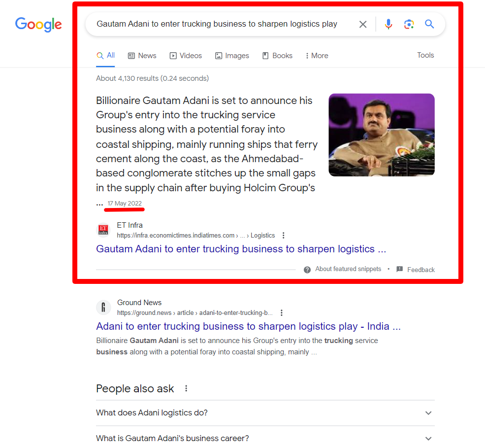Open People also ask options menu
The image size is (485, 448).
pos(186,389)
